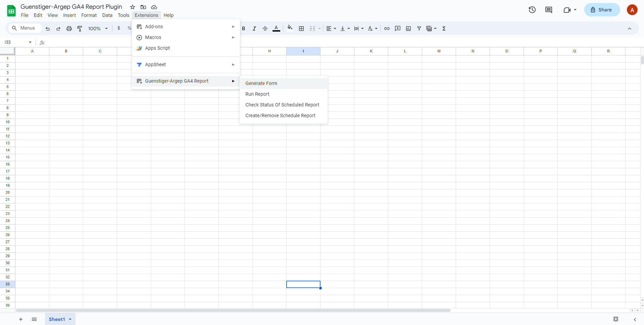Insert a link
644x325 pixels.
[x=387, y=29]
